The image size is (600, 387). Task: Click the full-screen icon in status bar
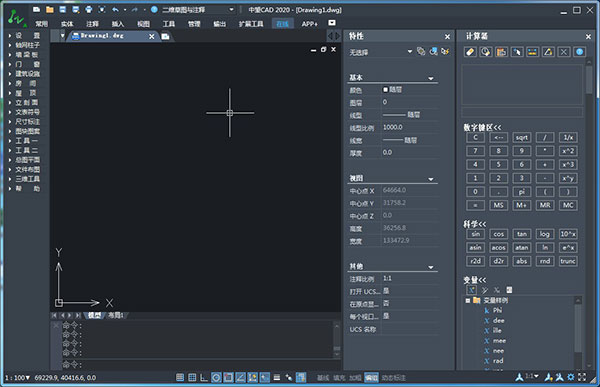[582, 377]
